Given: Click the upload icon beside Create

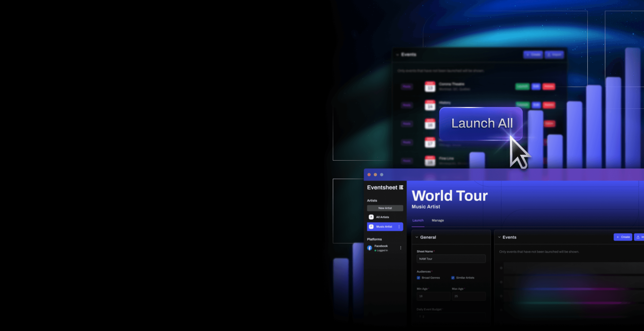Looking at the screenshot, I should click(x=638, y=237).
